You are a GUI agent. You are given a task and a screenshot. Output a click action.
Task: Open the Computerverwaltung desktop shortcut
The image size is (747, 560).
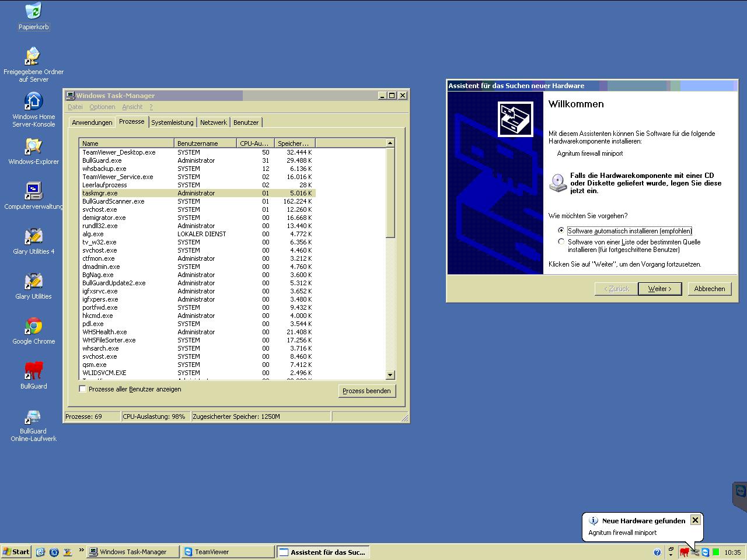pos(33,196)
